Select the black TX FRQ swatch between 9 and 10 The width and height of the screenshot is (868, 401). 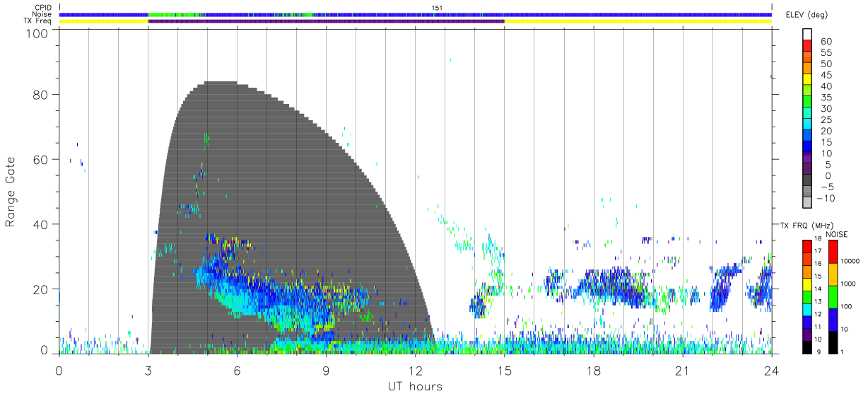[x=807, y=346]
